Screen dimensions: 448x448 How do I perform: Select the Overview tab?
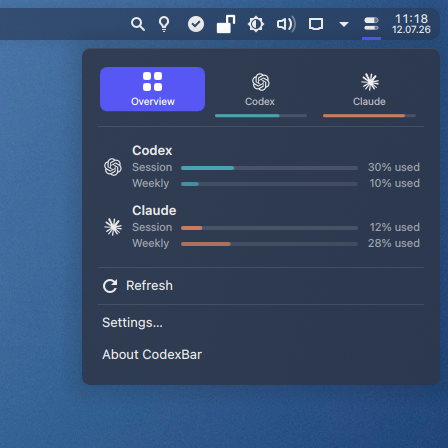[152, 89]
